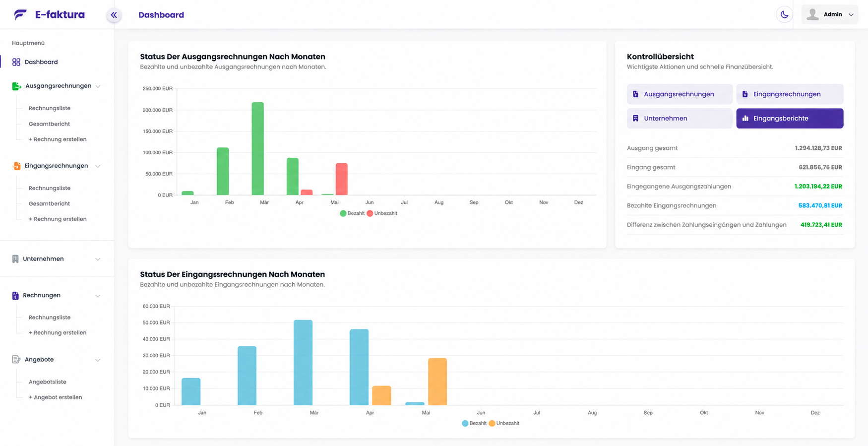Viewport: 868px width, 446px height.
Task: Collapse the Rechnungen sidebar section chevron
Action: (x=98, y=296)
